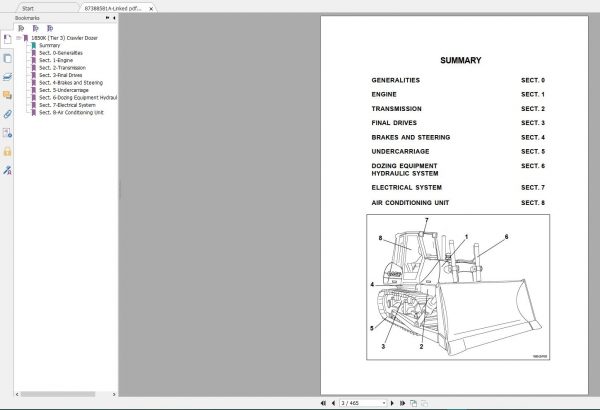The width and height of the screenshot is (600, 410).
Task: Click the page number input field
Action: click(360, 403)
